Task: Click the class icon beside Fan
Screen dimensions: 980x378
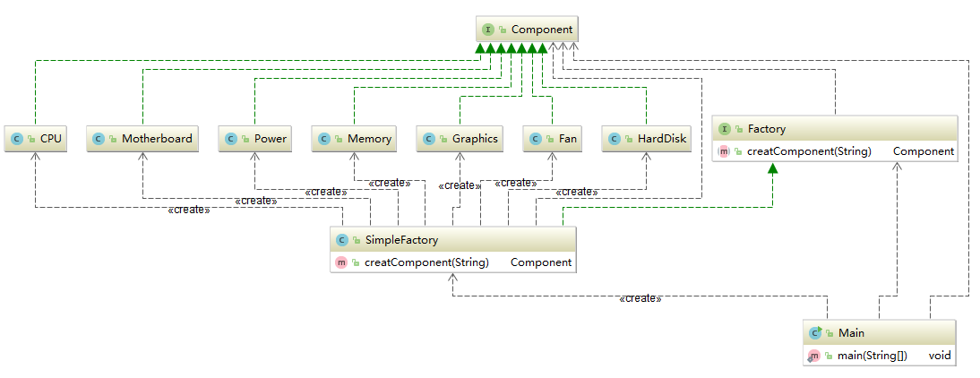Action: coord(535,139)
